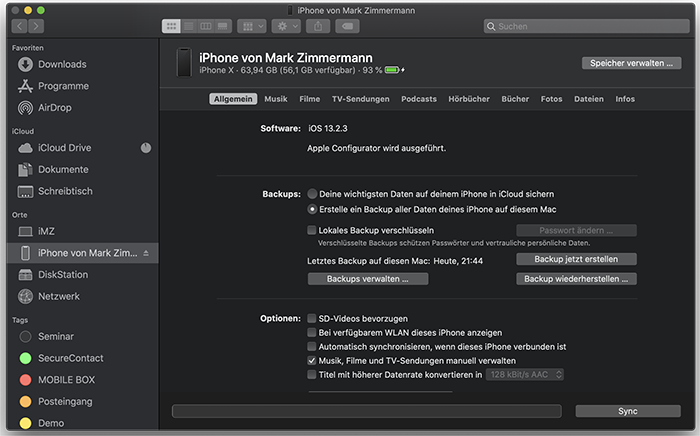Click the red MOBILE BOX tag

[66, 380]
